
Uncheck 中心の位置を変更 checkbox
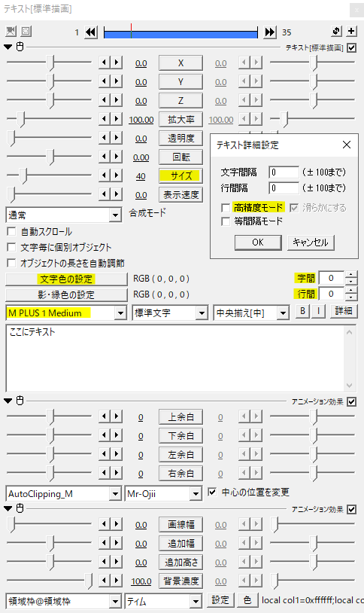tap(212, 492)
